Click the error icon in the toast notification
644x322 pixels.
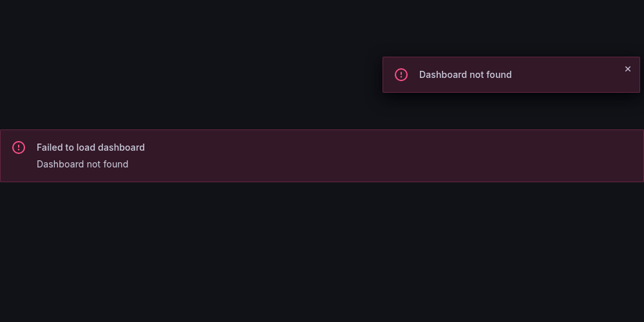click(401, 75)
